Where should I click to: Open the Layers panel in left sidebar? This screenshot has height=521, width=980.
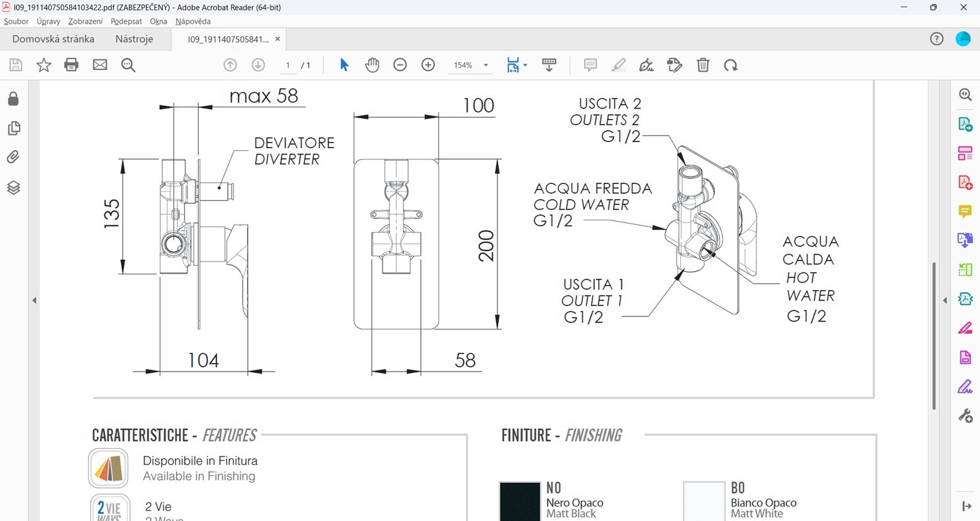pos(13,188)
